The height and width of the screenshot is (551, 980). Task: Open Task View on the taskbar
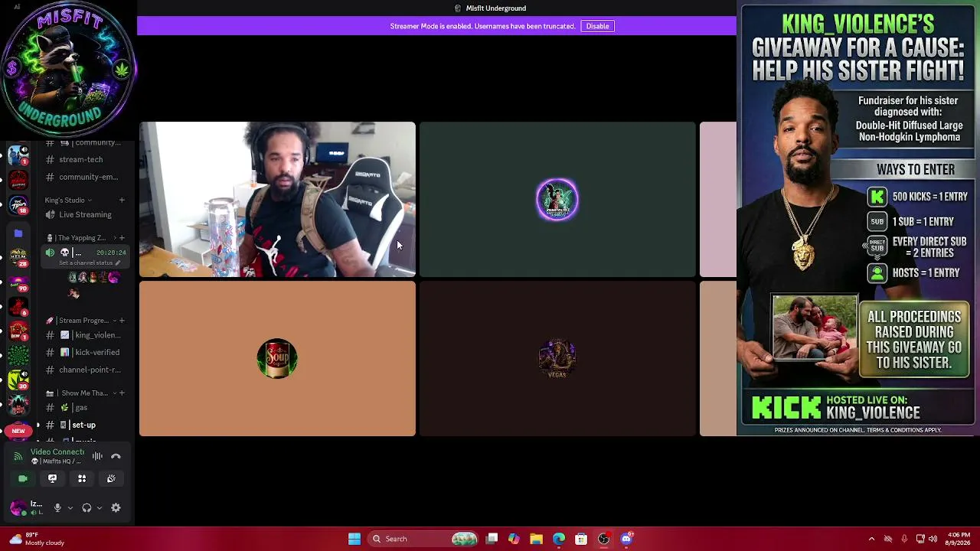click(492, 539)
